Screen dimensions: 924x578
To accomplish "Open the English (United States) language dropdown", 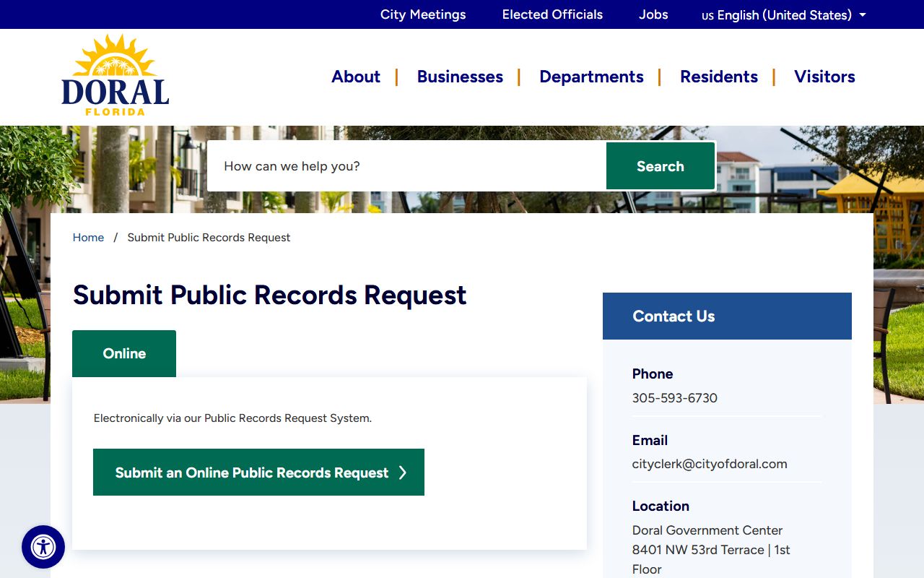I will pyautogui.click(x=783, y=14).
